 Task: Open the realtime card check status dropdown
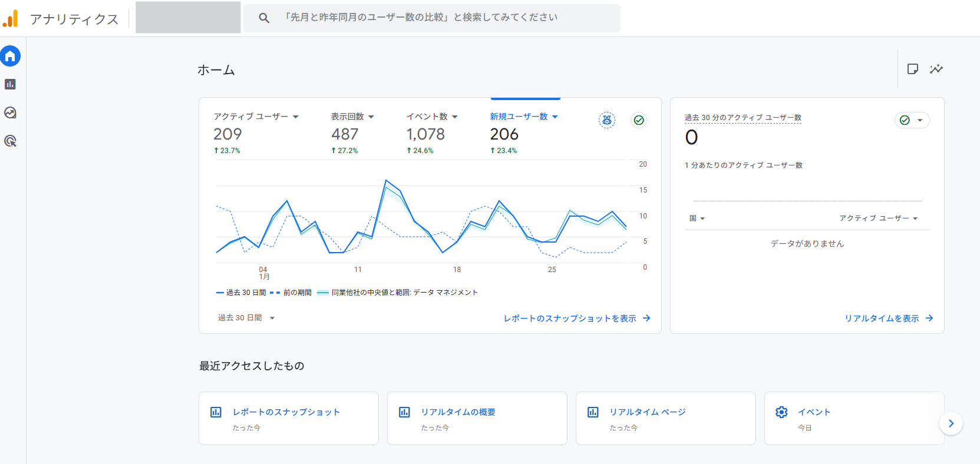coord(912,120)
